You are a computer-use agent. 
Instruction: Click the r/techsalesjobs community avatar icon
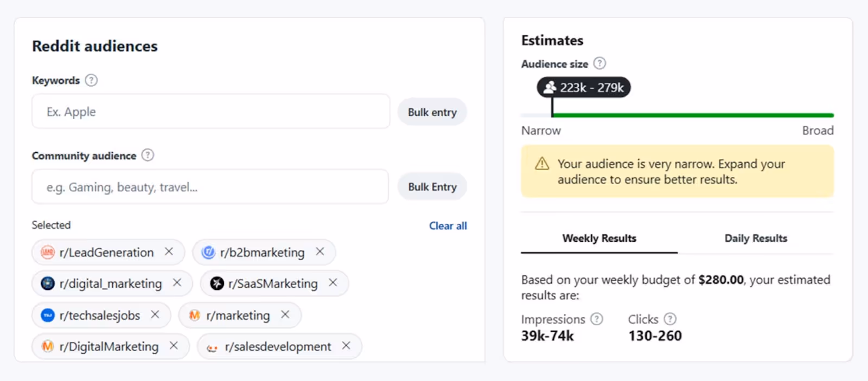point(48,315)
